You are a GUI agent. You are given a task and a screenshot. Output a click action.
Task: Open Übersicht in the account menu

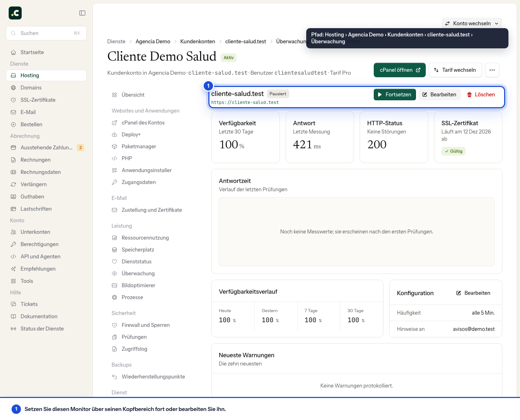153,95
